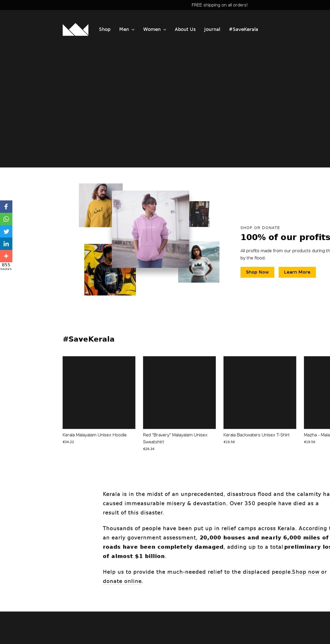Click the Kerala Malayalam Hoodie product image
330x644 pixels.
click(x=99, y=393)
